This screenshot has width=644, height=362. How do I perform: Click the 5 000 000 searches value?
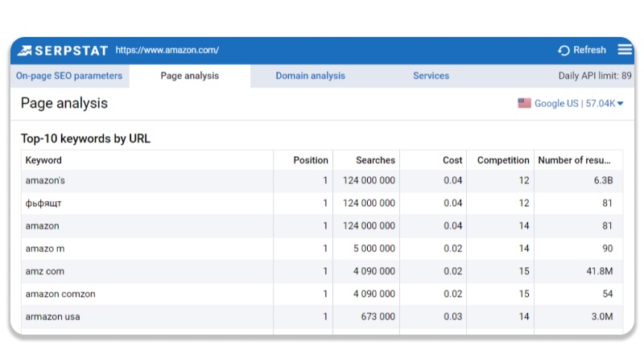tap(374, 249)
